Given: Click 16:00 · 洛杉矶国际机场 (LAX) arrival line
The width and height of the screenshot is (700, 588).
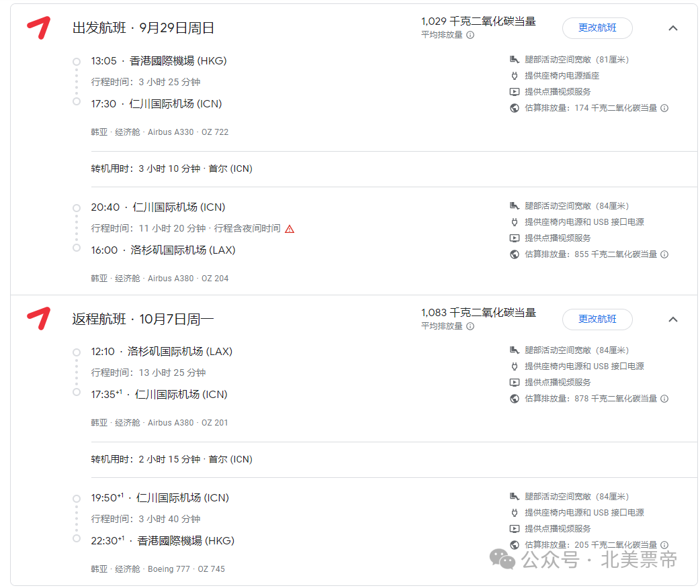Looking at the screenshot, I should point(163,250).
